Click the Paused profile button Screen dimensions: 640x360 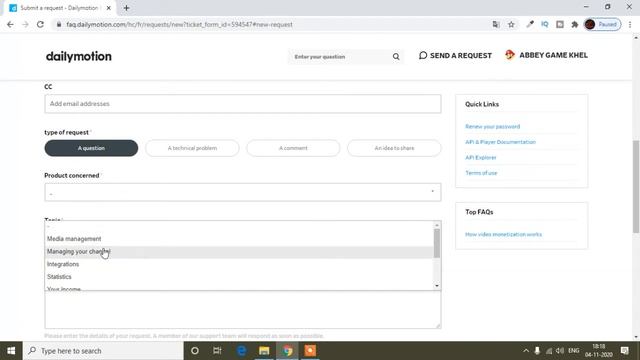pyautogui.click(x=602, y=24)
